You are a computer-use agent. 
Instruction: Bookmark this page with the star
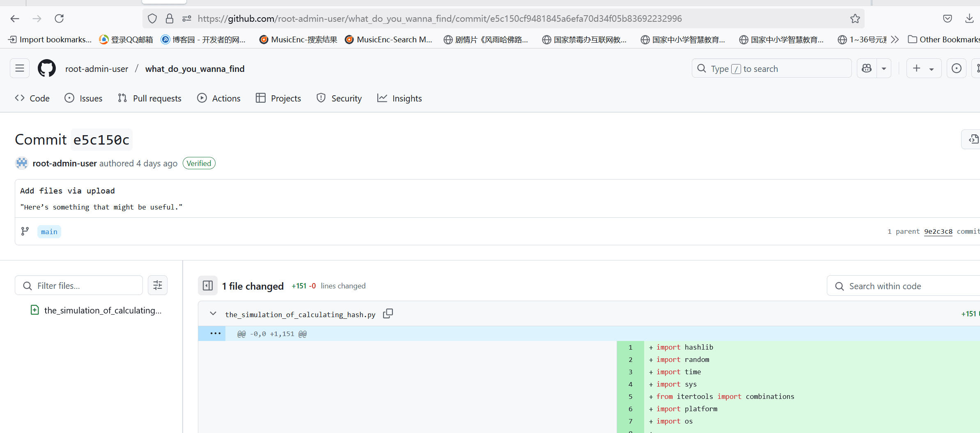click(x=855, y=18)
